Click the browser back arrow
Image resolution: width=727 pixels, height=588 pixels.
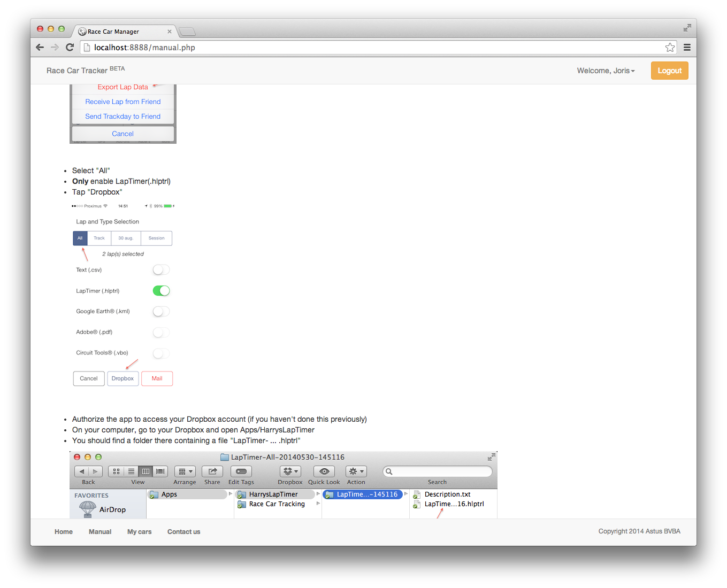(40, 48)
